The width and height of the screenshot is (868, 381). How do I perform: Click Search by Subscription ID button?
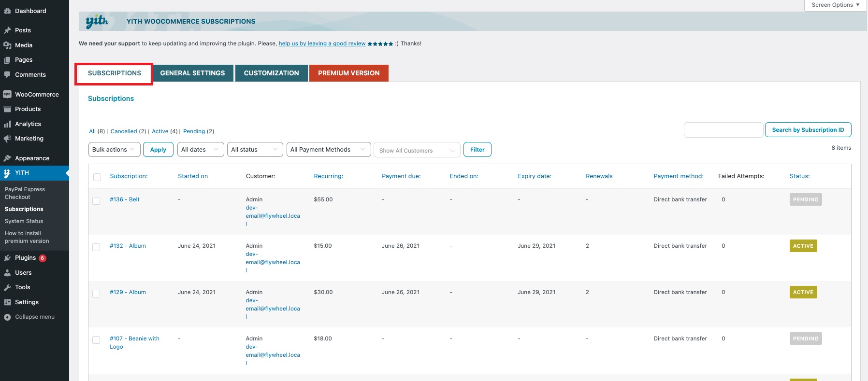808,130
